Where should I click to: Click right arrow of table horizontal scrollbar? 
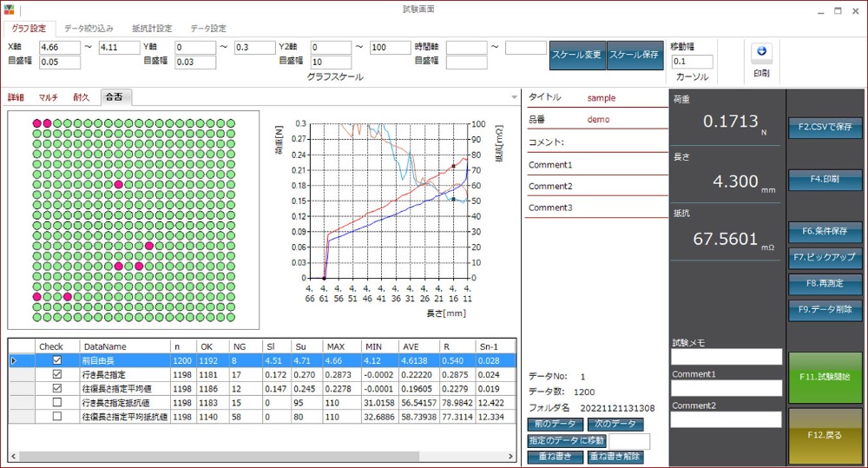tap(510, 457)
